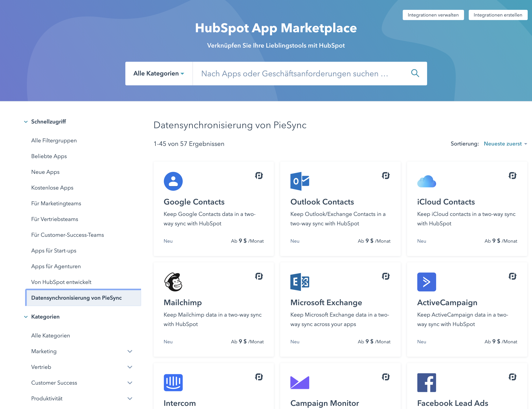Click Marketing category label
The image size is (532, 409).
pyautogui.click(x=44, y=351)
